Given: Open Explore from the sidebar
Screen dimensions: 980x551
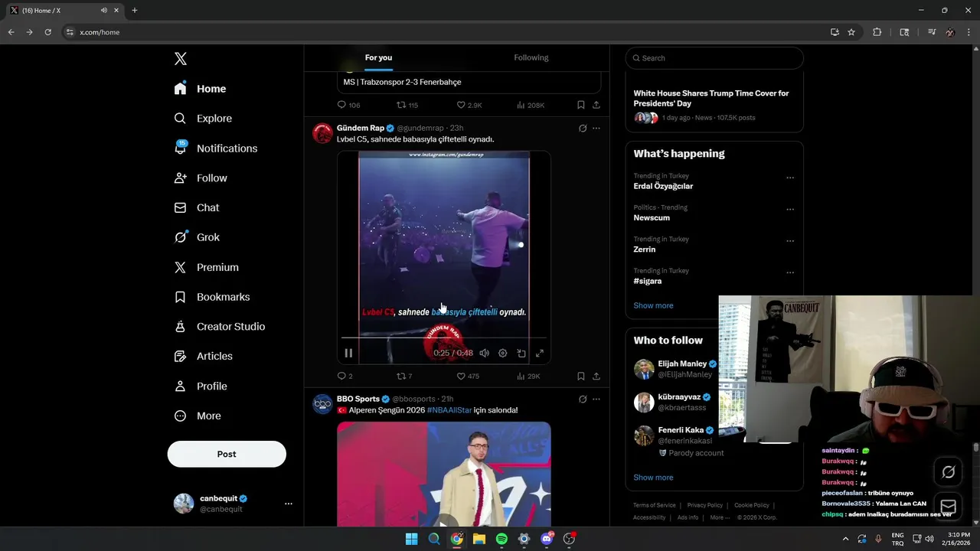Looking at the screenshot, I should (x=203, y=119).
